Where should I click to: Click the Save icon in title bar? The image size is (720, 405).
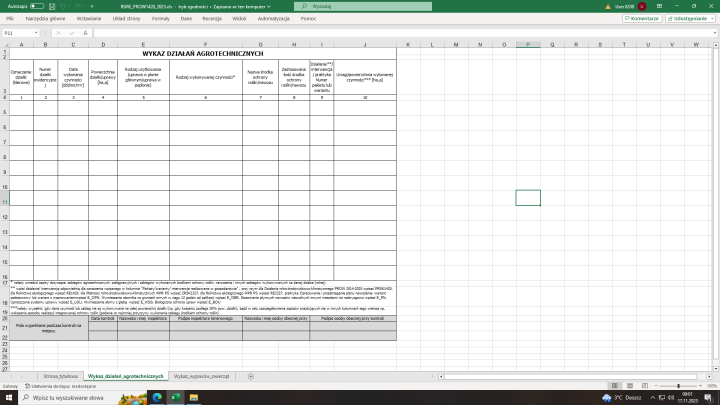point(52,5)
